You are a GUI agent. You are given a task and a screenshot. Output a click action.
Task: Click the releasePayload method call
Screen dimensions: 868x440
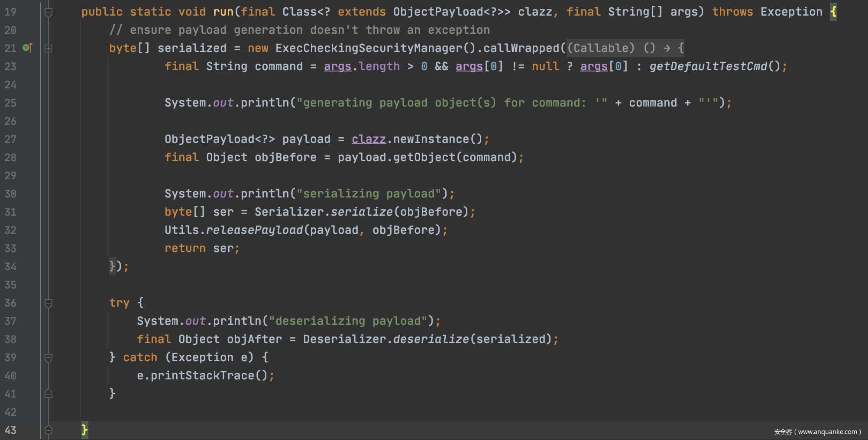[254, 230]
